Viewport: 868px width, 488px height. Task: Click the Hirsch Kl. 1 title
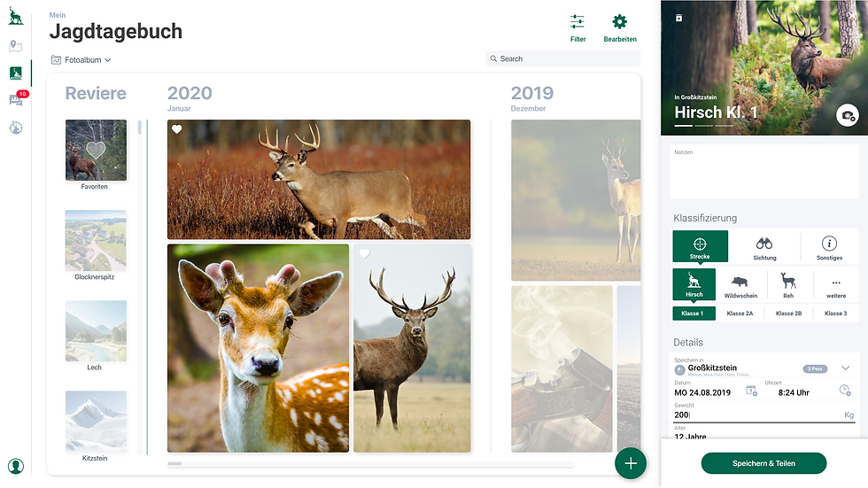(x=716, y=112)
